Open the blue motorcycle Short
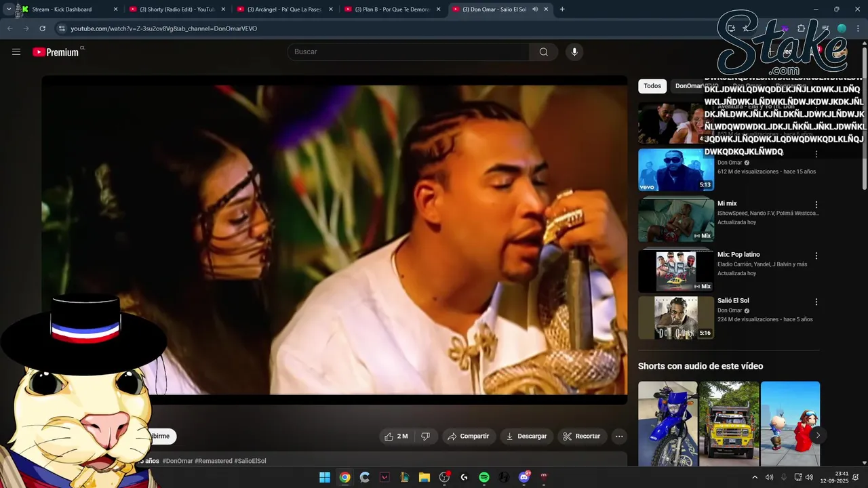868x488 pixels. [x=667, y=424]
